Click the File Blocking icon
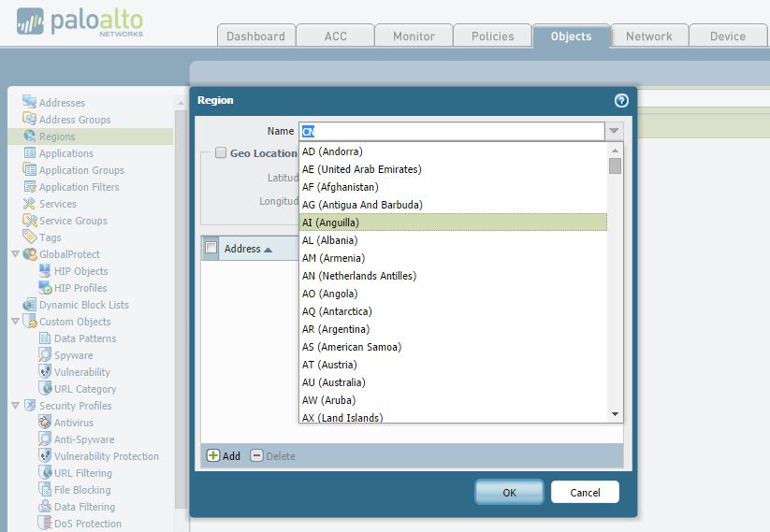This screenshot has height=532, width=770. point(45,489)
